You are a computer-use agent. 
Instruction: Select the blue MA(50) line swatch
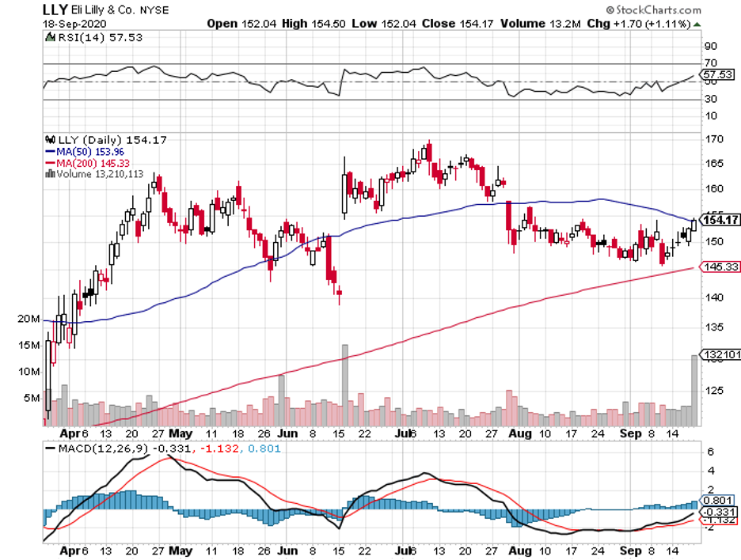[x=51, y=151]
